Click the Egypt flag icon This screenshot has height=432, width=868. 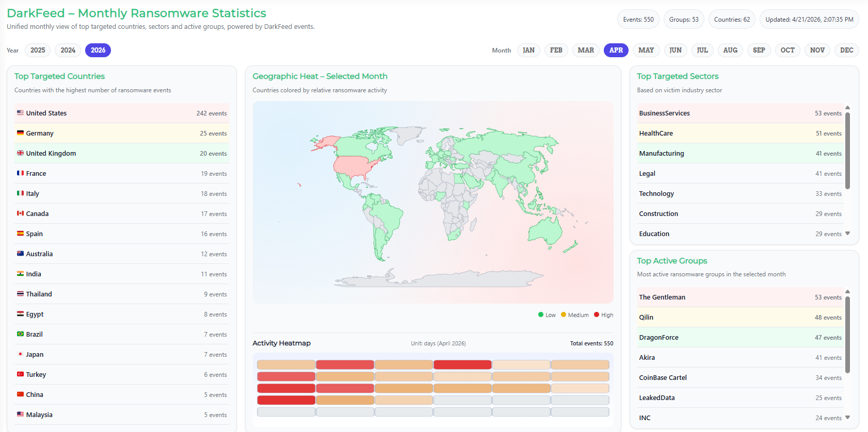coord(20,314)
